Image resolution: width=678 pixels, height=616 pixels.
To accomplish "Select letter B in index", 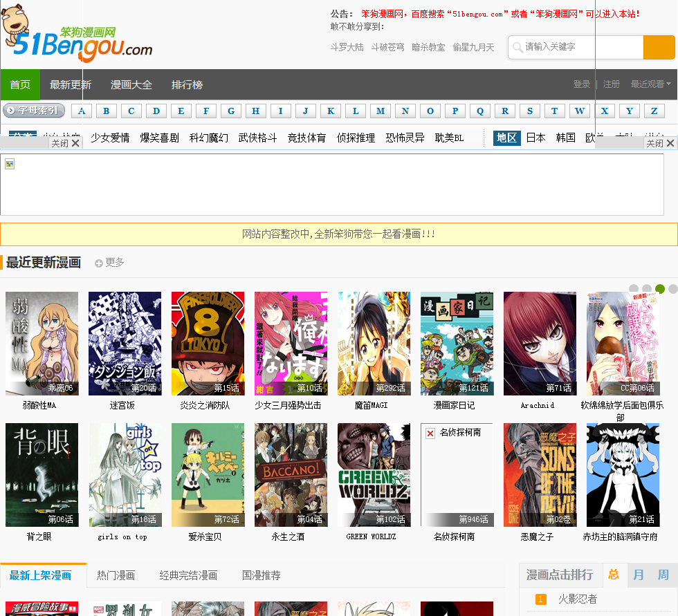I will click(107, 111).
